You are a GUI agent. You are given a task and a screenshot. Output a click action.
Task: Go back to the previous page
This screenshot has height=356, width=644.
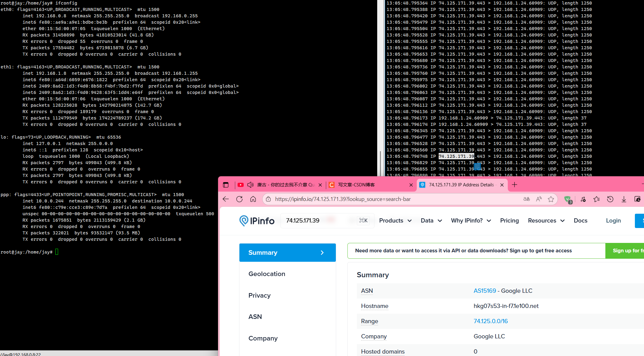225,199
